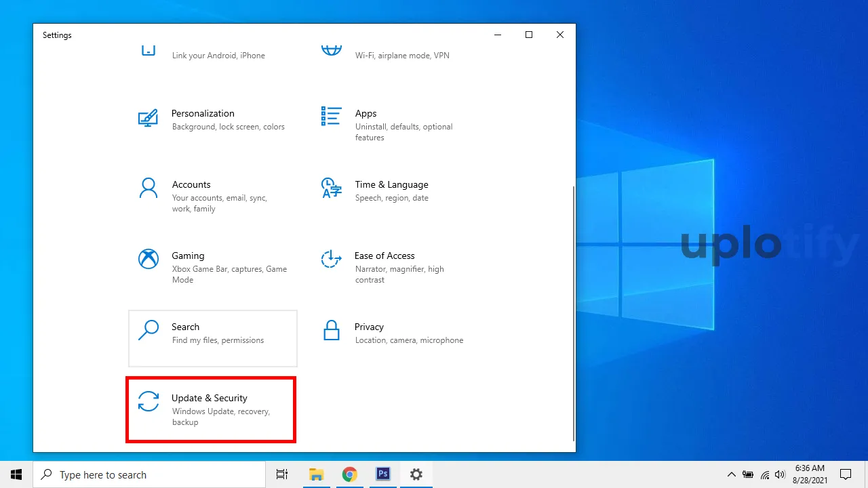Click 'Link your Android, iPhone' text
The width and height of the screenshot is (868, 488).
[218, 56]
